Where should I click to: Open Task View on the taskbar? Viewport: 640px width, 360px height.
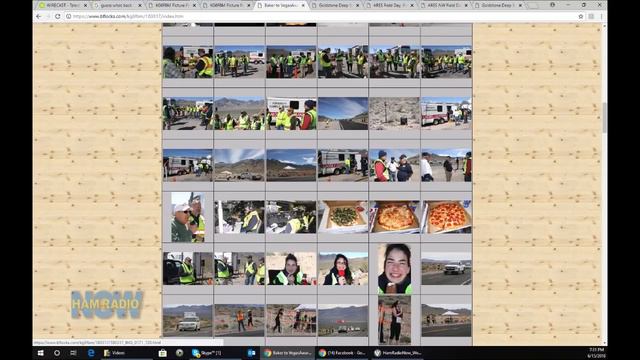73,353
